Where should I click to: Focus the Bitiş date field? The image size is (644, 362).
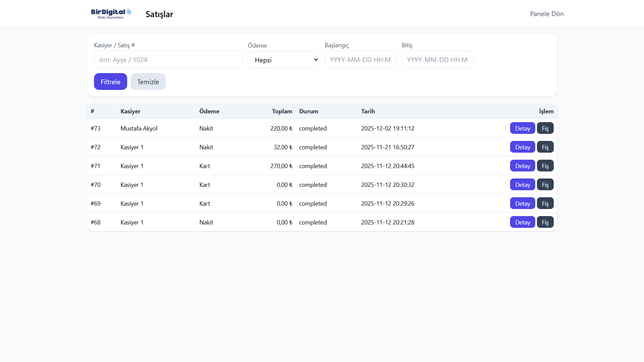tap(437, 60)
